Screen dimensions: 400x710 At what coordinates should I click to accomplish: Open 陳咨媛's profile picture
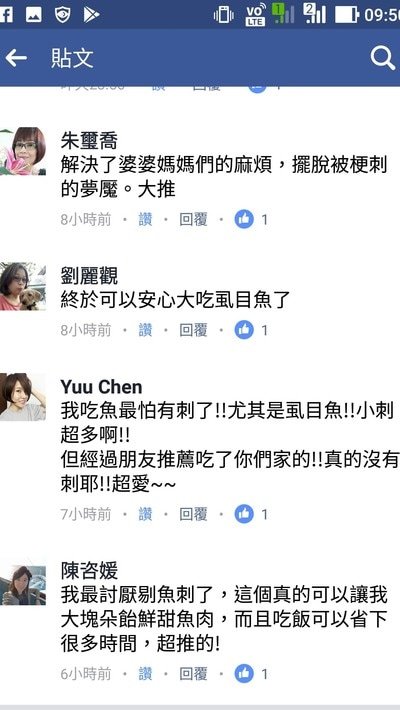pyautogui.click(x=23, y=585)
